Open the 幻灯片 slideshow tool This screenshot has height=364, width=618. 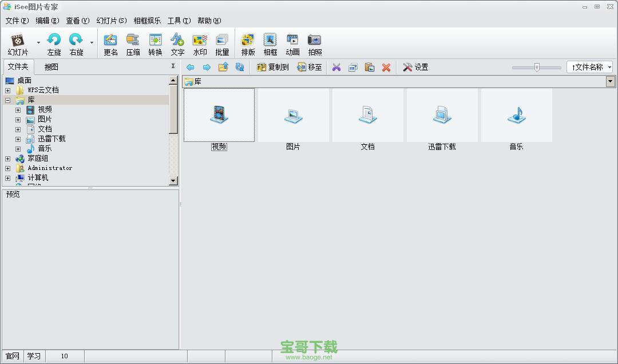tap(17, 43)
